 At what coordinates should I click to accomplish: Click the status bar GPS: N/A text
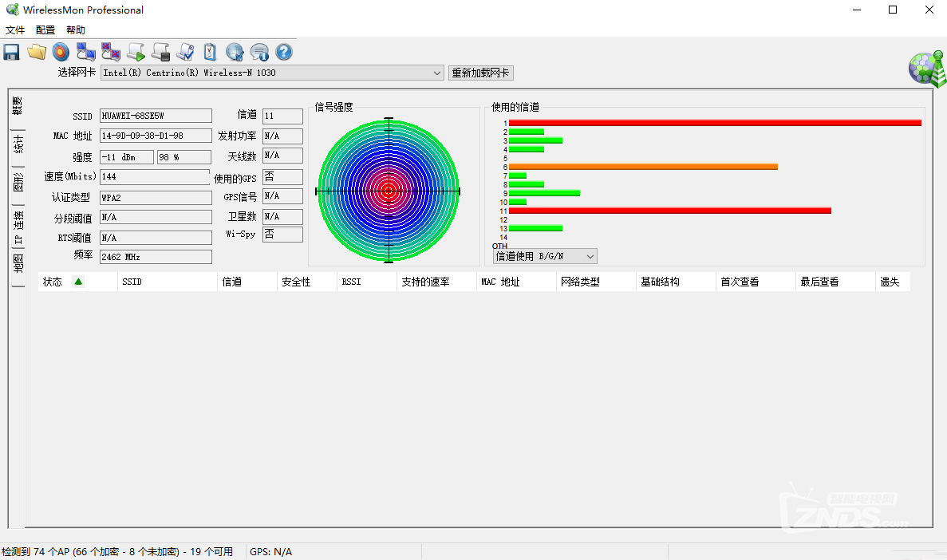270,551
